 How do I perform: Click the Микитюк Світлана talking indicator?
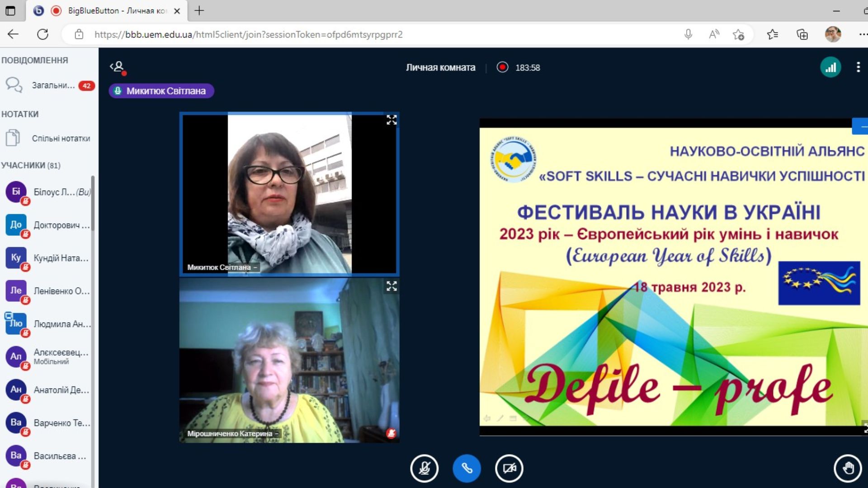click(161, 91)
